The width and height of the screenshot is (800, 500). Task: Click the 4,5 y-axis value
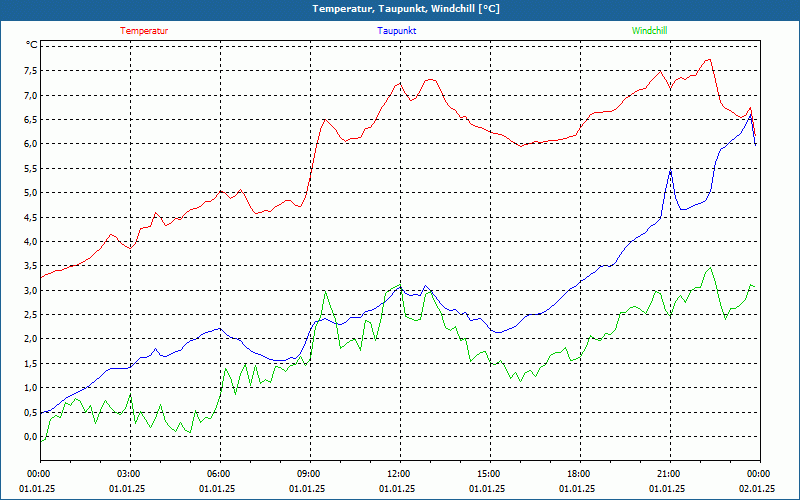[32, 217]
